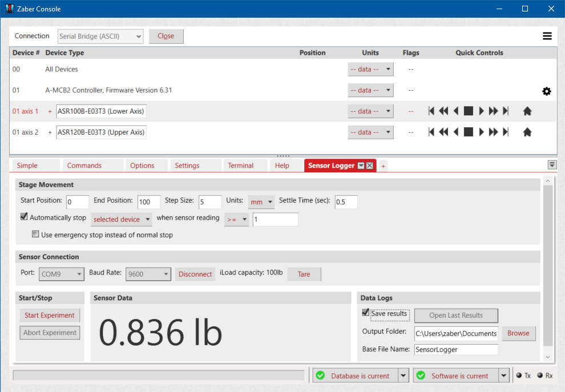Open axis 2 units dropdown
This screenshot has width=565, height=392.
(x=370, y=132)
